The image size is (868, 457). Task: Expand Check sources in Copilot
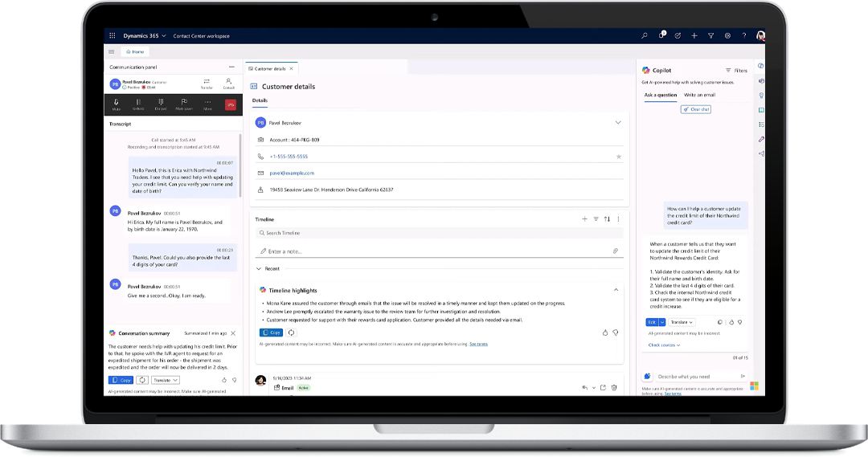pyautogui.click(x=664, y=345)
